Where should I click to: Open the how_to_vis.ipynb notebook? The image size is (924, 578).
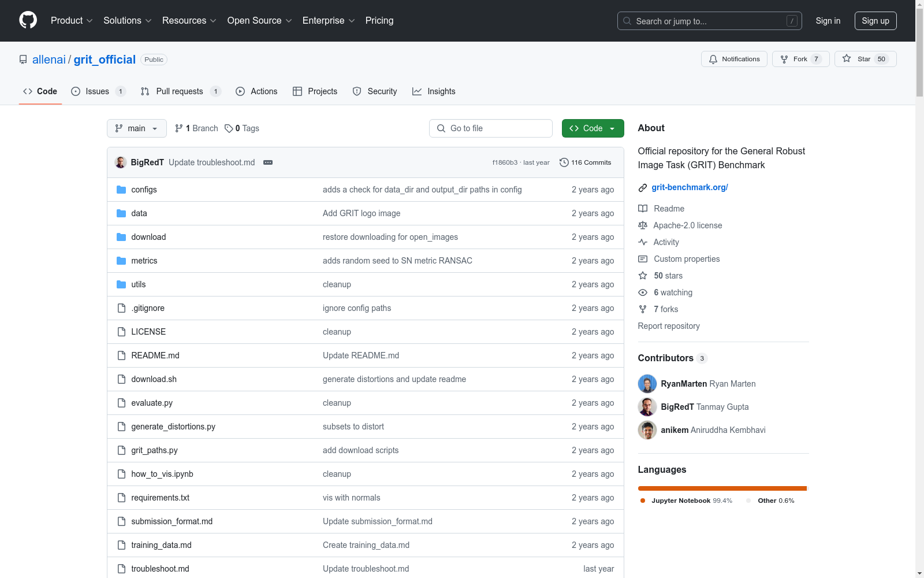(x=162, y=474)
